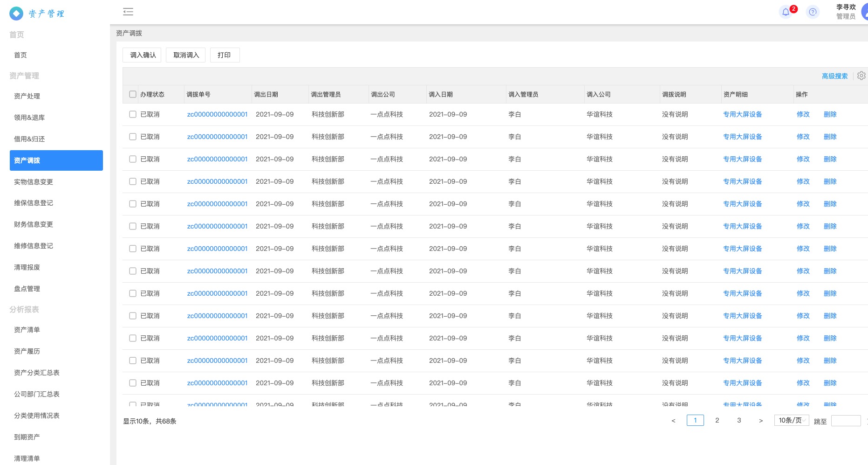Open 公司部门汇总表 in the sidebar

(x=37, y=394)
